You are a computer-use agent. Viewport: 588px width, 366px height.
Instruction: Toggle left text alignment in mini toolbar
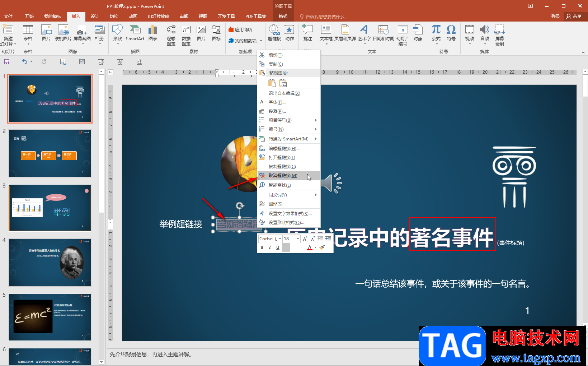point(286,247)
